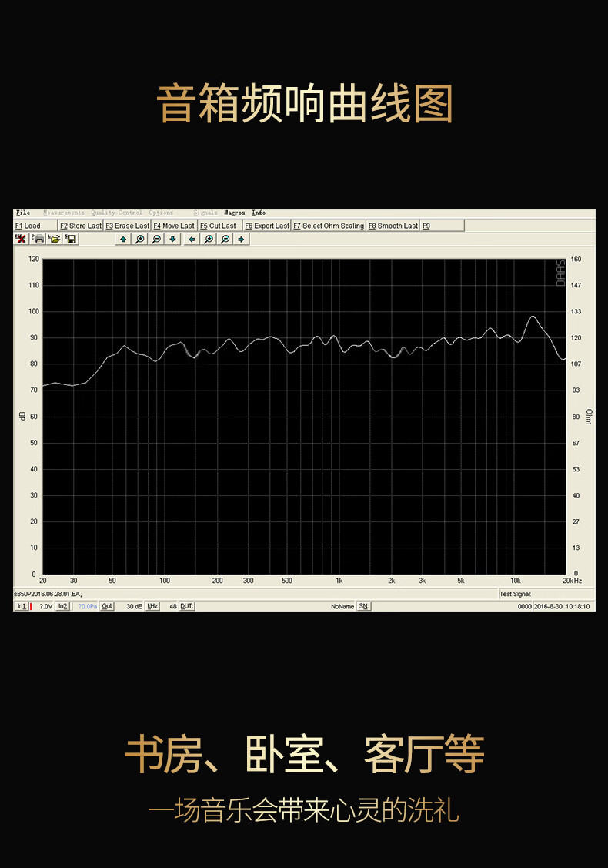Open the Measurements menu
Viewport: 608px width, 868px height.
tap(64, 213)
